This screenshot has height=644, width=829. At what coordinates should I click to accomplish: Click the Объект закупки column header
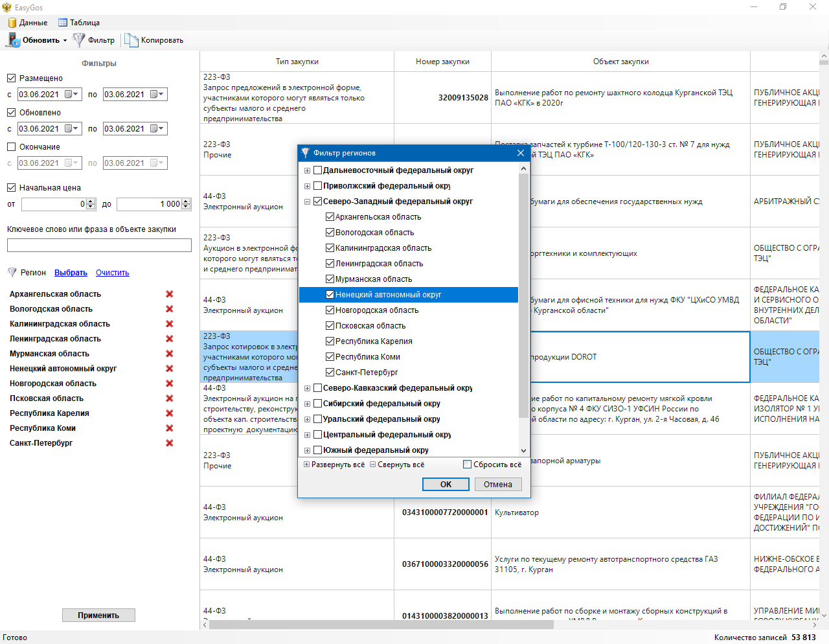click(x=620, y=62)
